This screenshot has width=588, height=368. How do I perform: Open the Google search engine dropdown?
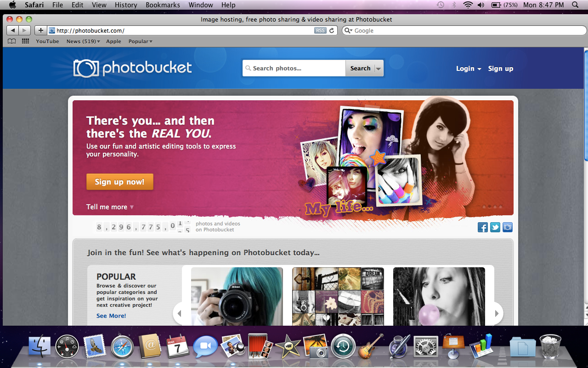coord(349,30)
